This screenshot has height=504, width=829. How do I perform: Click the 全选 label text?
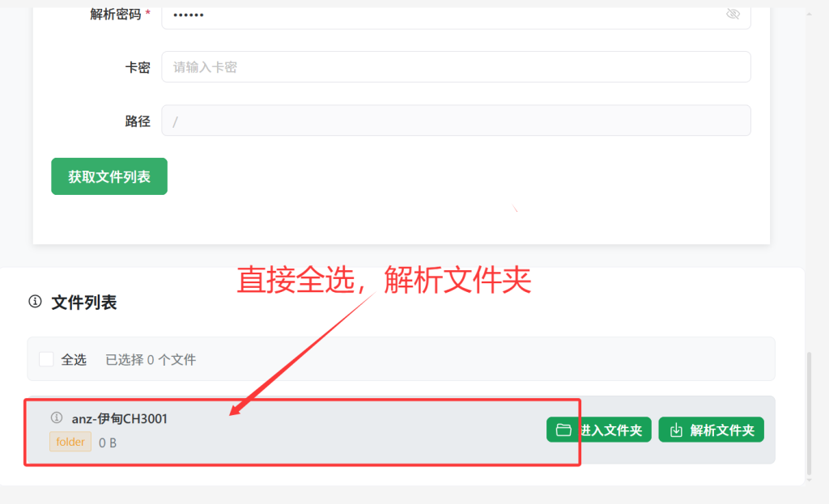pyautogui.click(x=74, y=360)
